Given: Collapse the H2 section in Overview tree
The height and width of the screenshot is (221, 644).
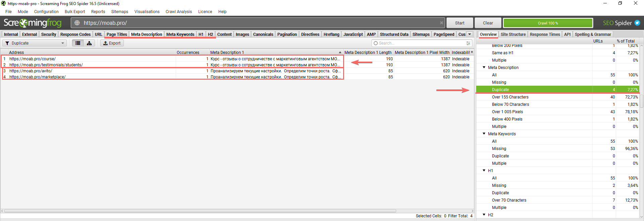Looking at the screenshot, I should coord(484,215).
